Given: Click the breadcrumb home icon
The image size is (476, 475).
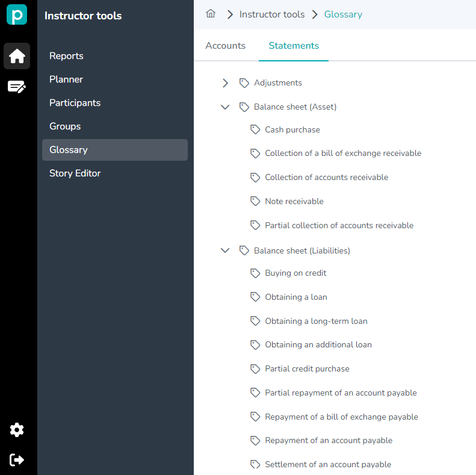Looking at the screenshot, I should click(211, 14).
